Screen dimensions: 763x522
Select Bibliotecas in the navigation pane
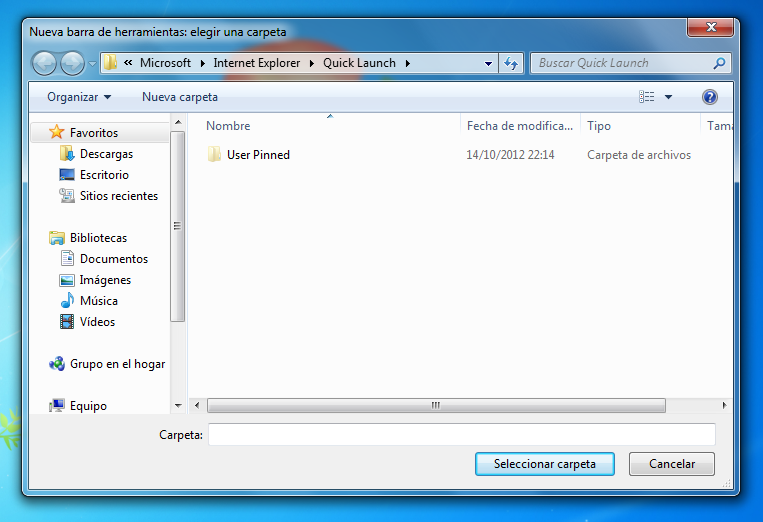[x=98, y=237]
